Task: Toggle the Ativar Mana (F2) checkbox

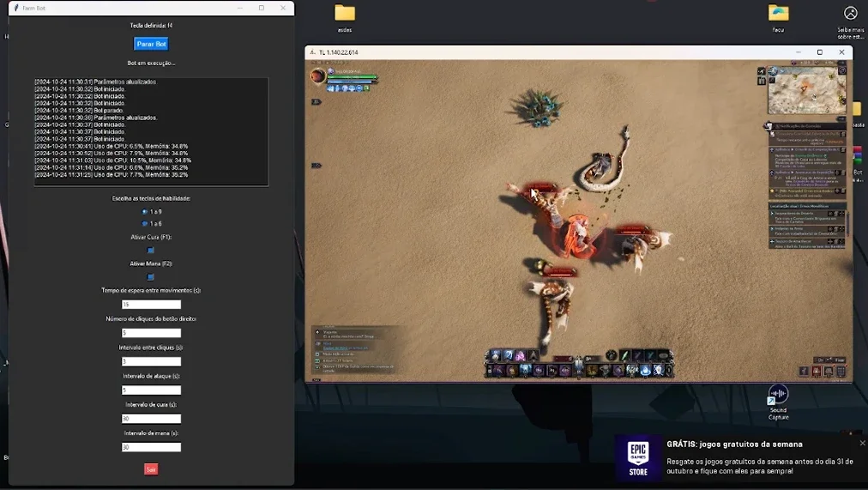Action: click(x=151, y=277)
